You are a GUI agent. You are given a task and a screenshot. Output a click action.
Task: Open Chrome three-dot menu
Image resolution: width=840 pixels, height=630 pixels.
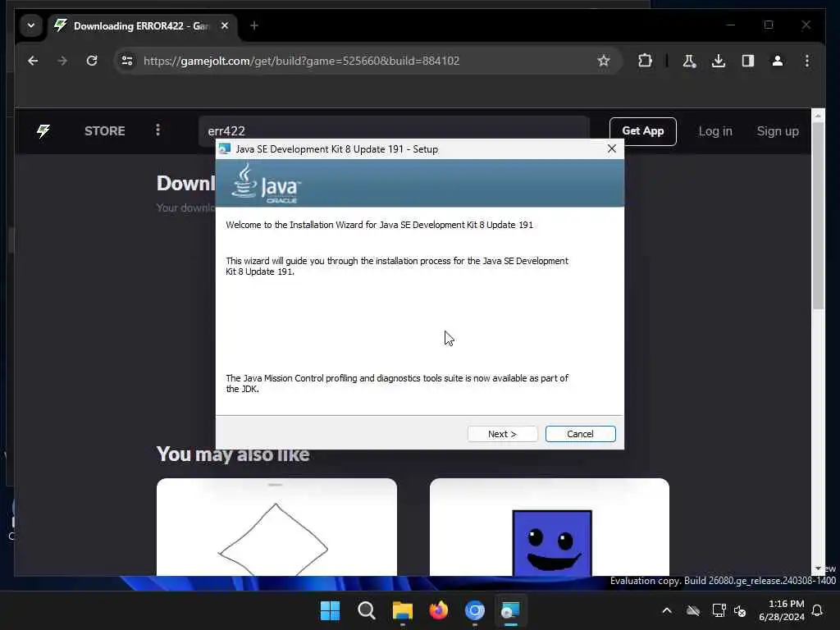807,61
